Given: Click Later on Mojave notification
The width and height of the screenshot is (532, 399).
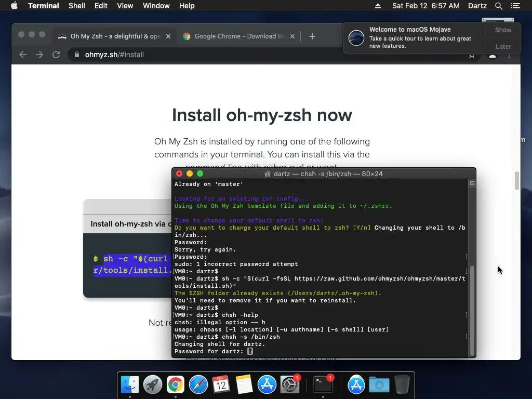Looking at the screenshot, I should coord(503,46).
